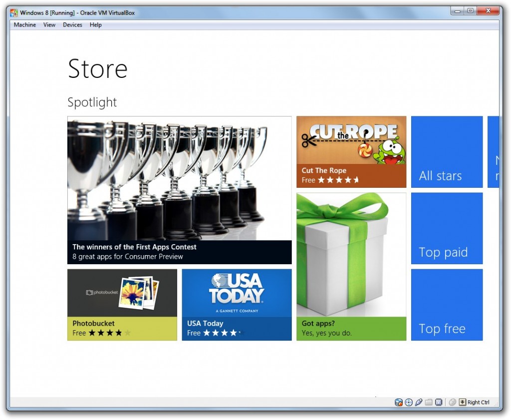Image resolution: width=511 pixels, height=420 pixels.
Task: Browse the Top free category
Action: point(447,305)
